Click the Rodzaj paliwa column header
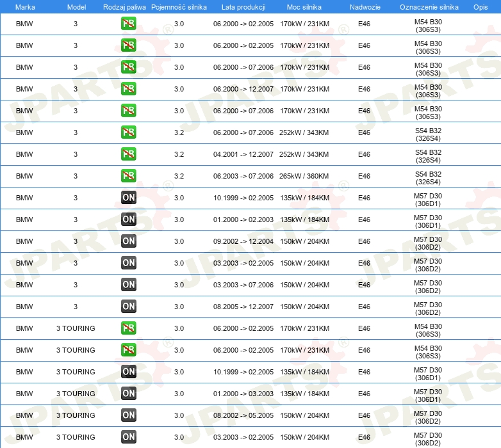This screenshot has width=501, height=448. (x=124, y=7)
